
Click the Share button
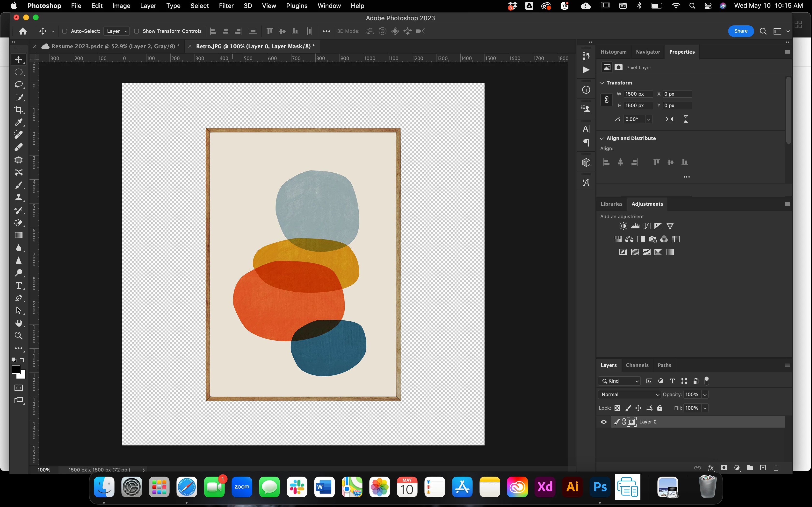click(x=740, y=31)
